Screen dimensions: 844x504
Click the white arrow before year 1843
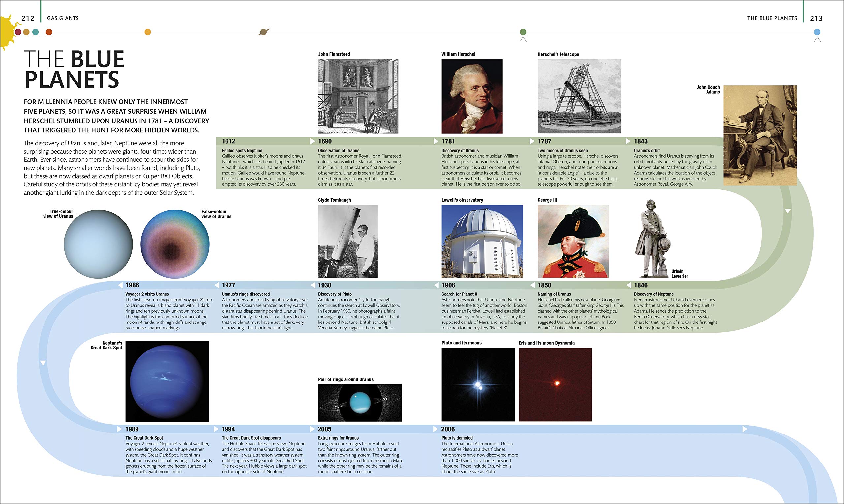pos(628,141)
